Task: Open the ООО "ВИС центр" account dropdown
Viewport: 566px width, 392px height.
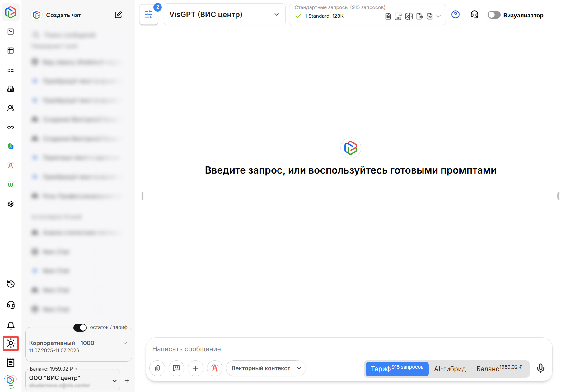Action: tap(114, 380)
